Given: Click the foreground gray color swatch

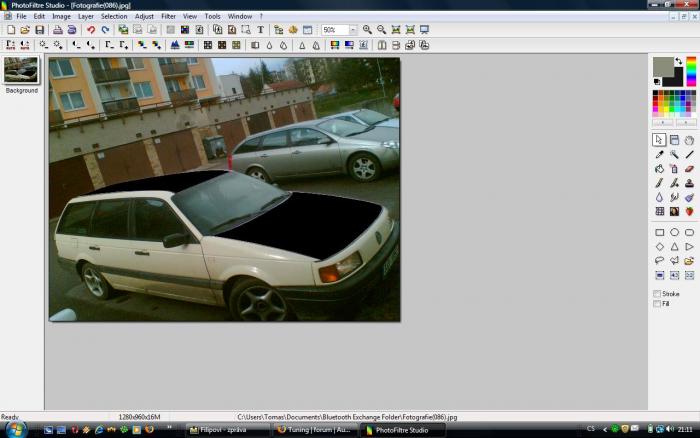Looking at the screenshot, I should (x=662, y=65).
